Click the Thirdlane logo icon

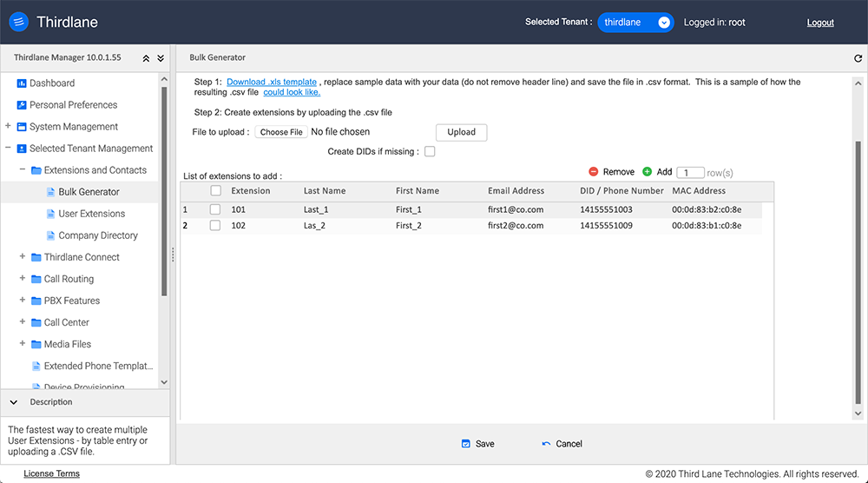pyautogui.click(x=19, y=23)
